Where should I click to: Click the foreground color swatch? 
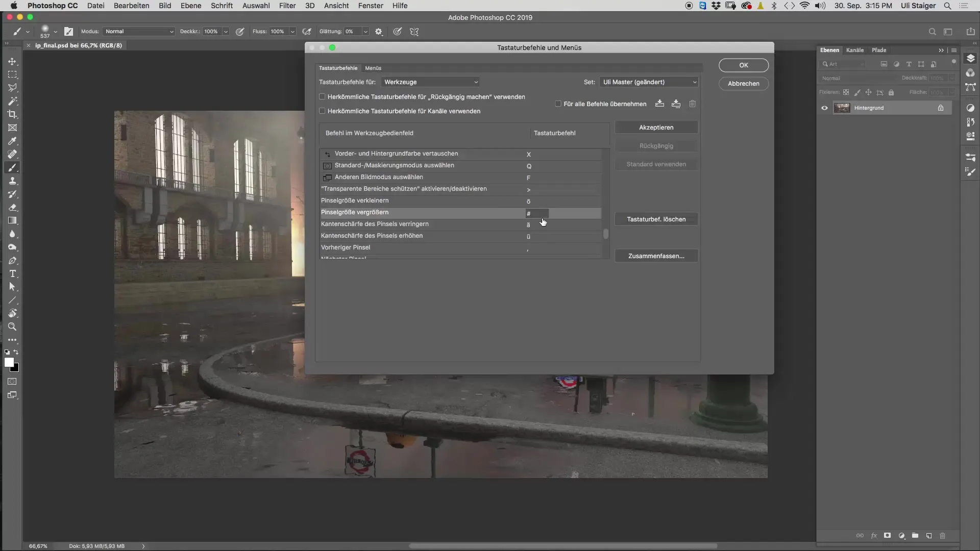click(8, 362)
